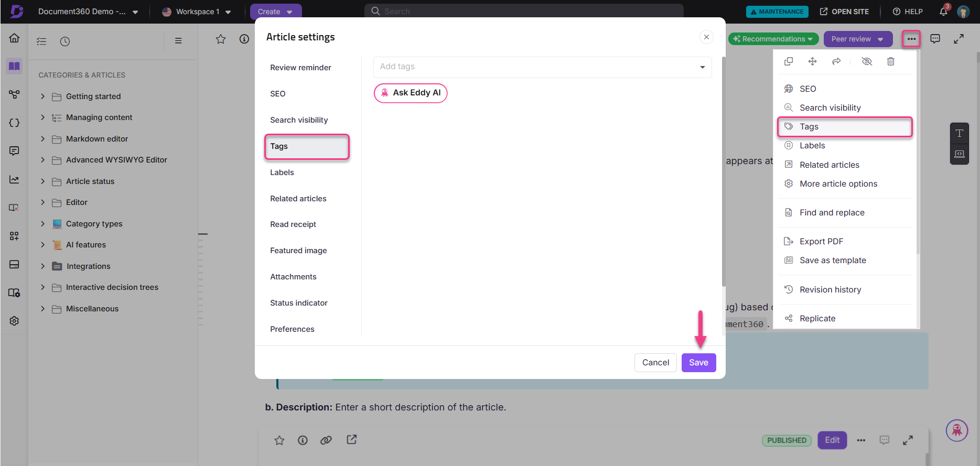Click into the top Search field
Image resolution: width=980 pixels, height=466 pixels.
pos(524,11)
